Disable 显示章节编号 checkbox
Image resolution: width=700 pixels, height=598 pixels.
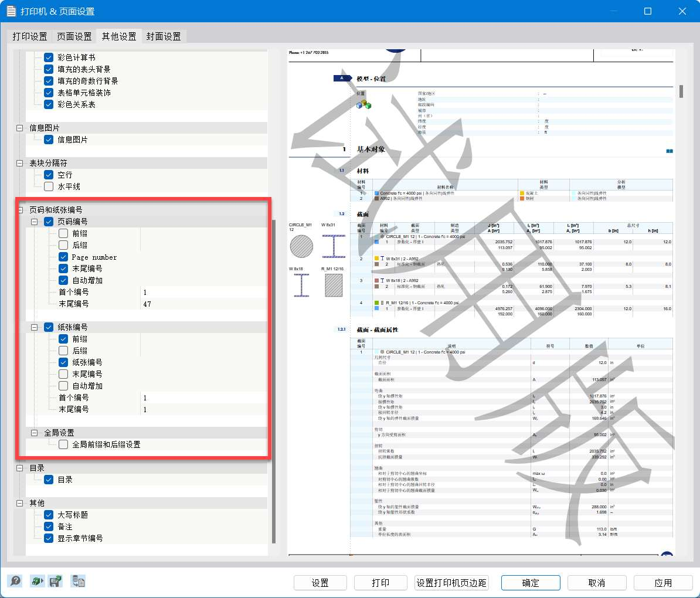tap(49, 538)
